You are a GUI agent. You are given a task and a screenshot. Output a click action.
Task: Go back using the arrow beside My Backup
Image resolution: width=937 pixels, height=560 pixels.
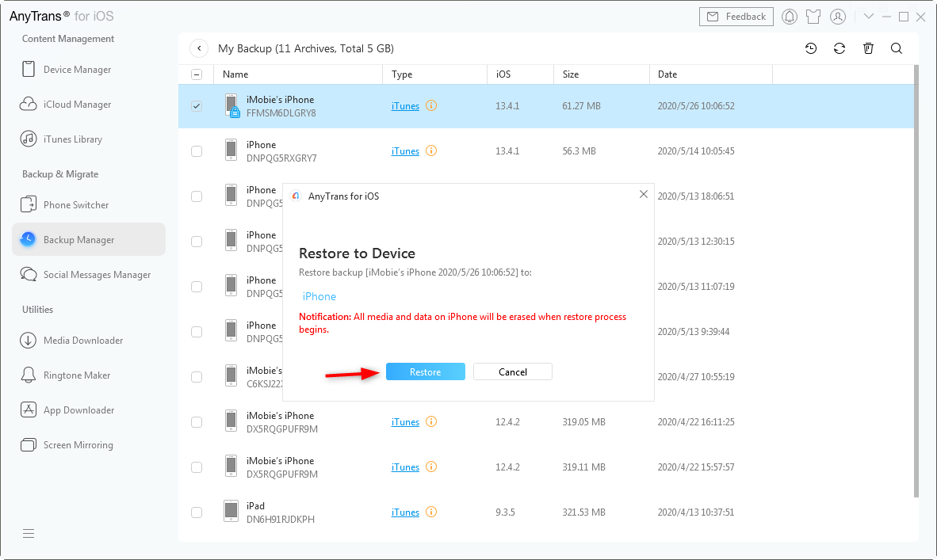(x=199, y=48)
